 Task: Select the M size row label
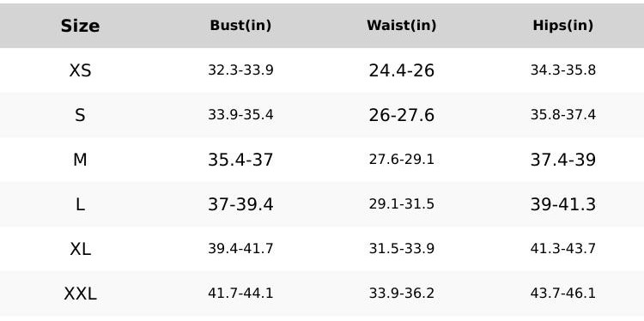(80, 160)
